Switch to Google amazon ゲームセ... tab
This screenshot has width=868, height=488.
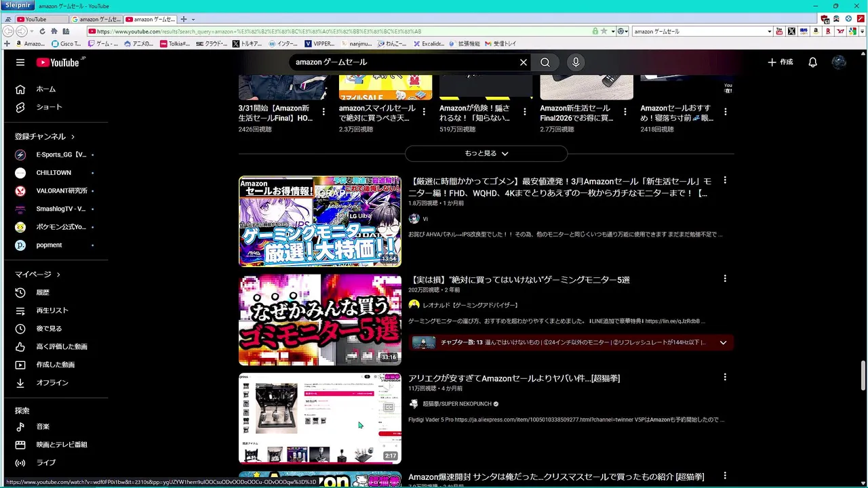[x=96, y=20]
